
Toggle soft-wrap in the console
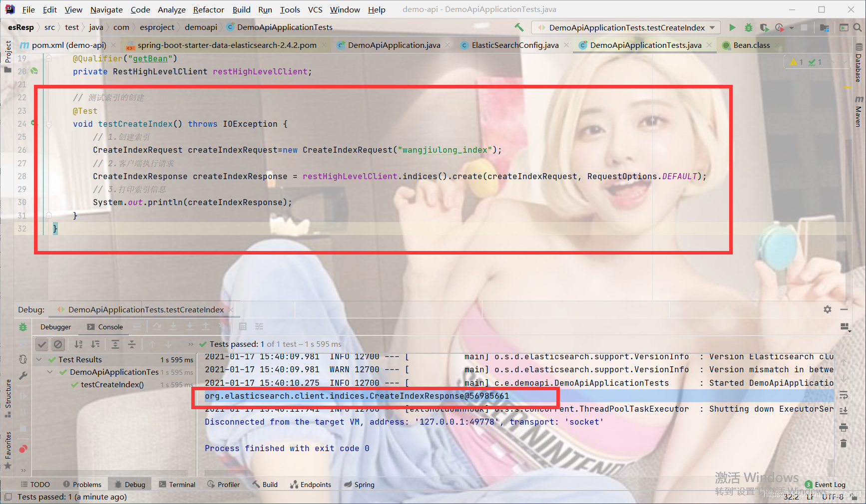point(844,395)
